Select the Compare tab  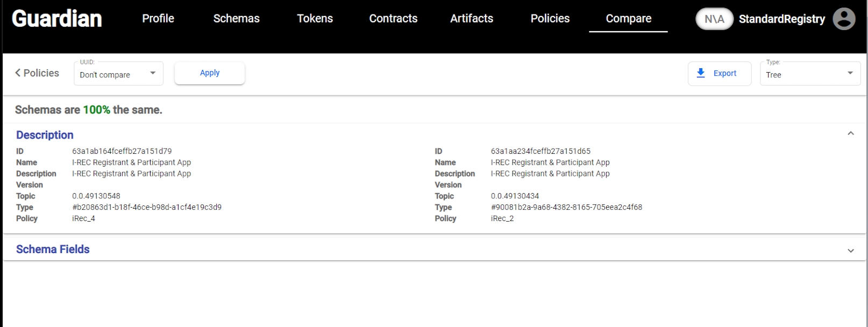(628, 19)
